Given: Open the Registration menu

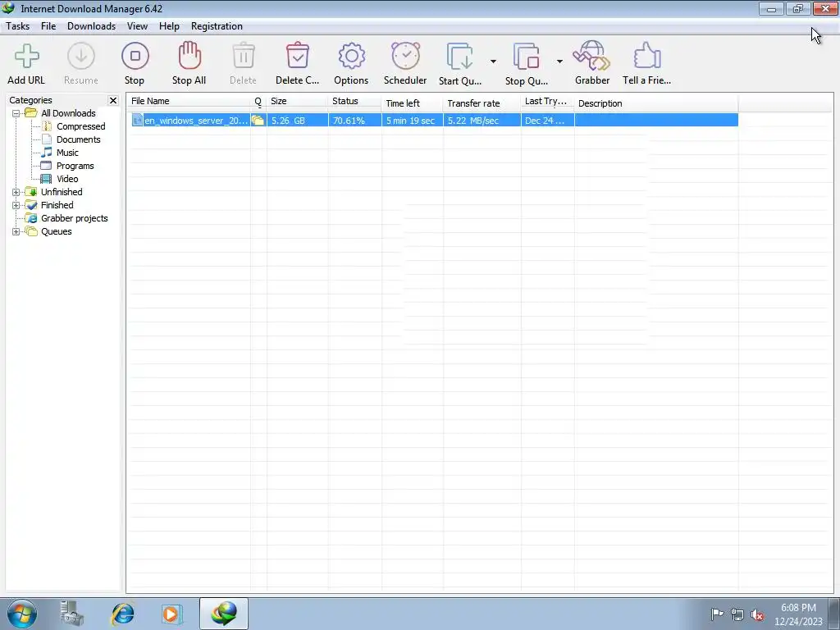Looking at the screenshot, I should tap(217, 26).
